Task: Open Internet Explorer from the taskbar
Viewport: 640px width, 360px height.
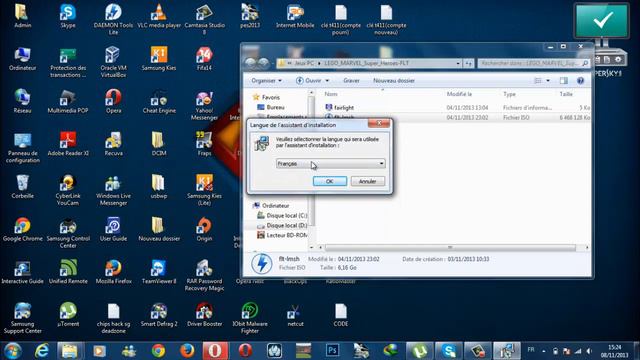Action: pos(41,351)
